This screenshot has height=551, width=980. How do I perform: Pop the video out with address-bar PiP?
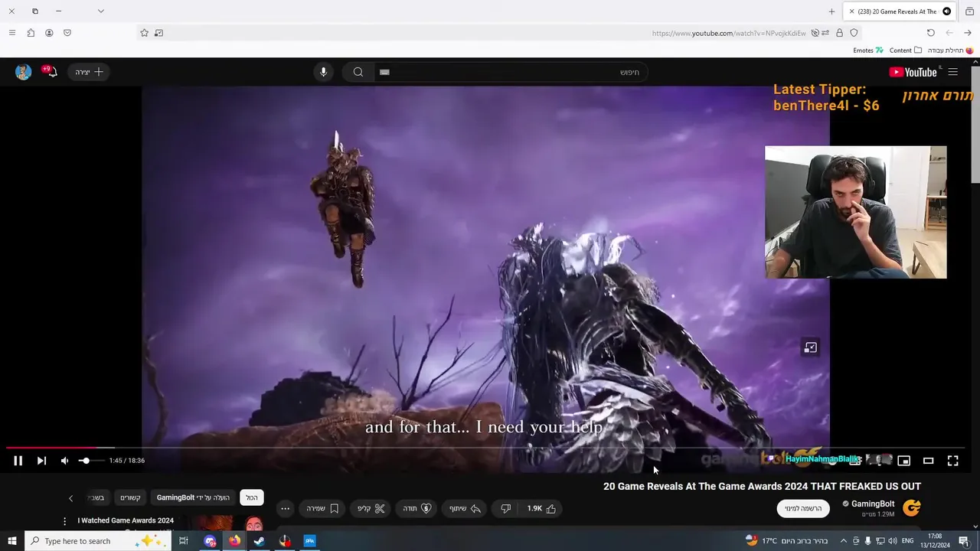pos(158,33)
